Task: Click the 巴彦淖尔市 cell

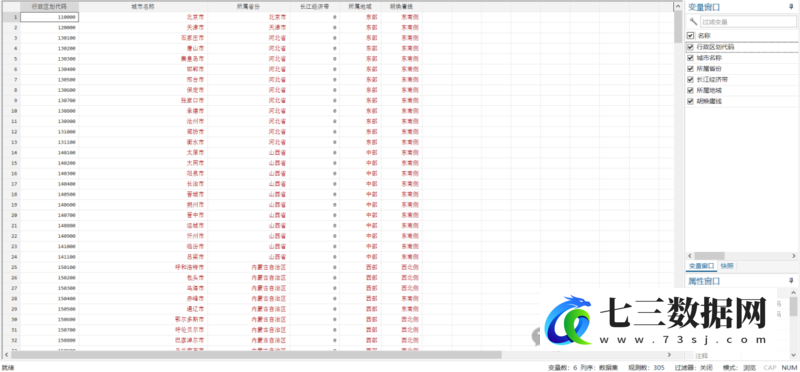Action: [x=143, y=340]
